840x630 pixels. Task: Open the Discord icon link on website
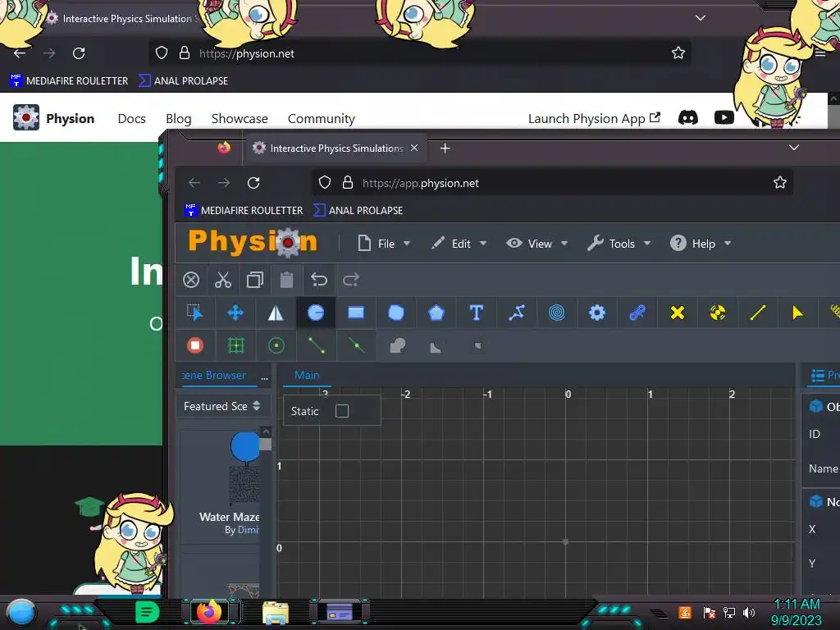click(x=688, y=117)
